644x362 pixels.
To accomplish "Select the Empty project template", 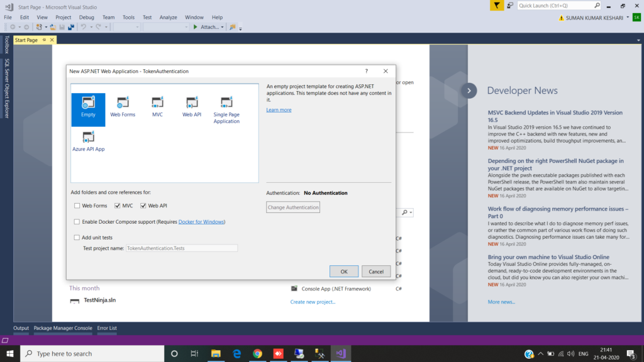I will click(x=88, y=109).
